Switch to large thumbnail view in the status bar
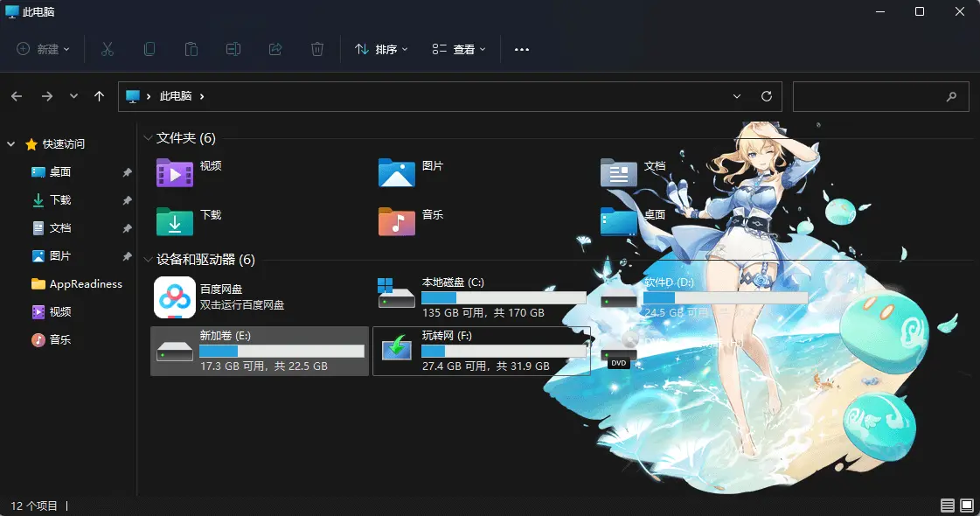Viewport: 980px width, 516px height. [x=966, y=505]
